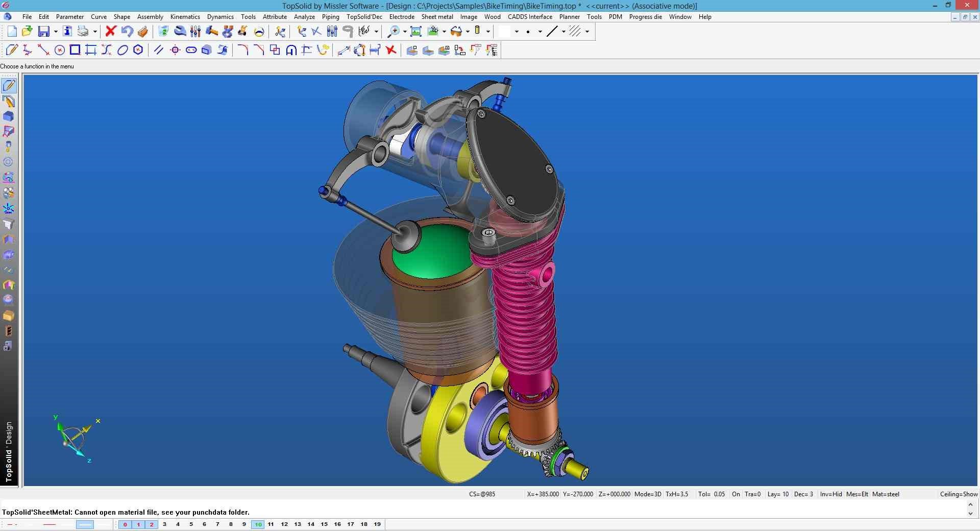Click the Ceiling=Show status field
The width and height of the screenshot is (980, 531).
click(959, 494)
